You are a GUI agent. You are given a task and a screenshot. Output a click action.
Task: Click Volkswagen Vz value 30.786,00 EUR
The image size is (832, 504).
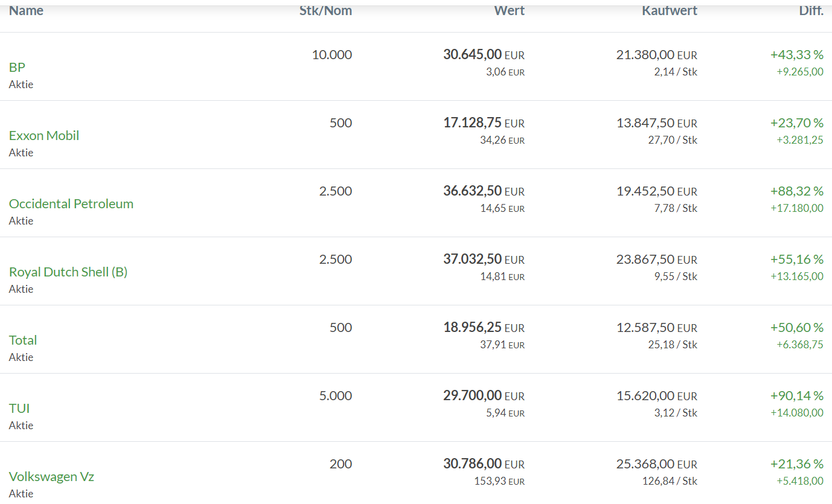[x=484, y=464]
